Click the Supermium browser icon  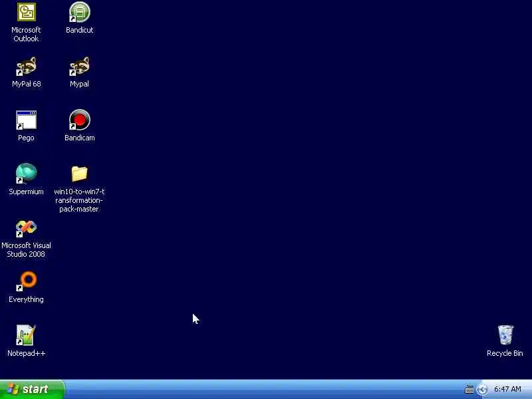point(26,174)
